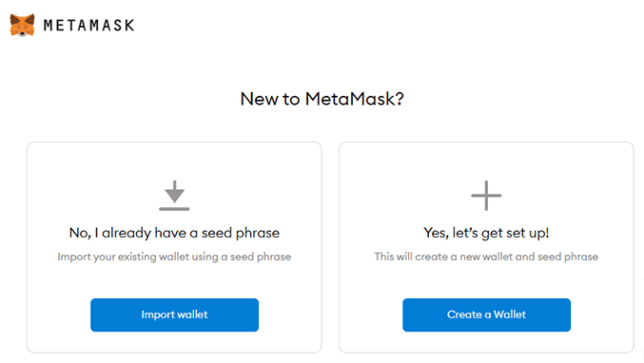Click the horizontal bar beneath the download arrow

click(174, 209)
